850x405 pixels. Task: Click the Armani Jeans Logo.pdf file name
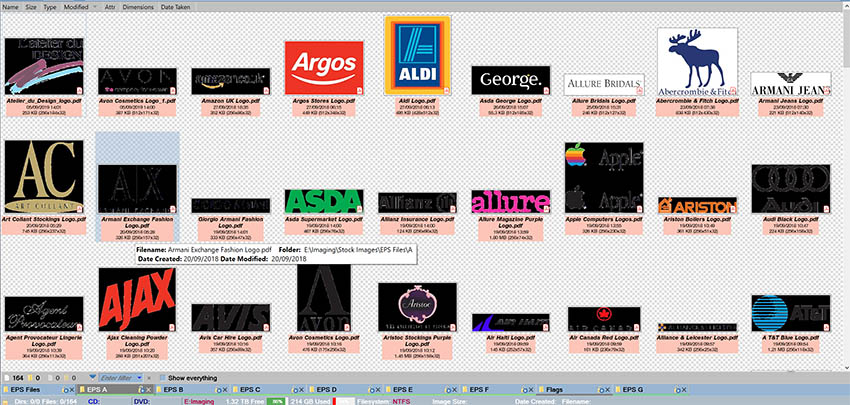click(790, 101)
